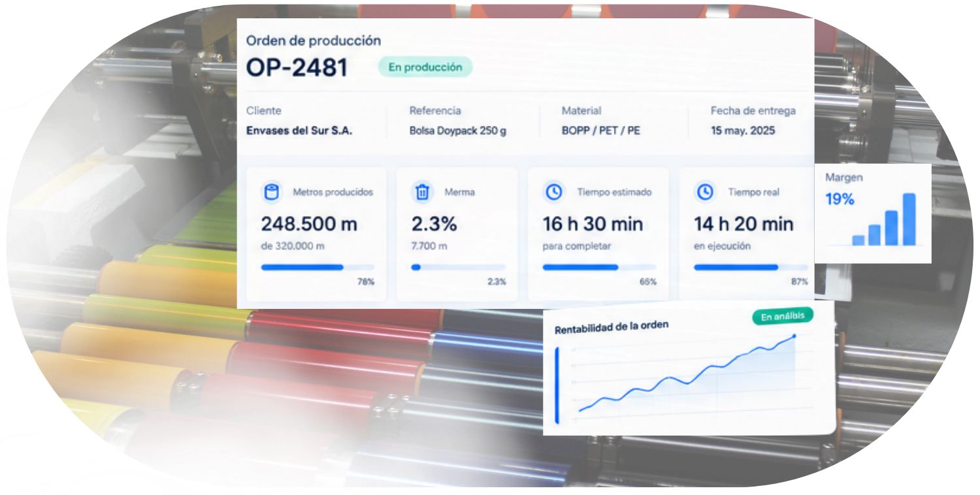This screenshot has height=495, width=980.
Task: Click the 16 h 30 min value
Action: pos(593,224)
